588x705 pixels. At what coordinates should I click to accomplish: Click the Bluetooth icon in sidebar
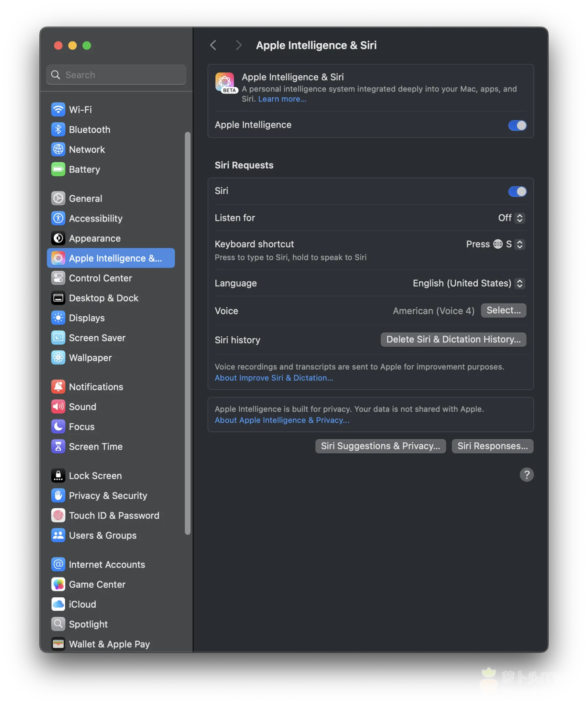[x=58, y=129]
